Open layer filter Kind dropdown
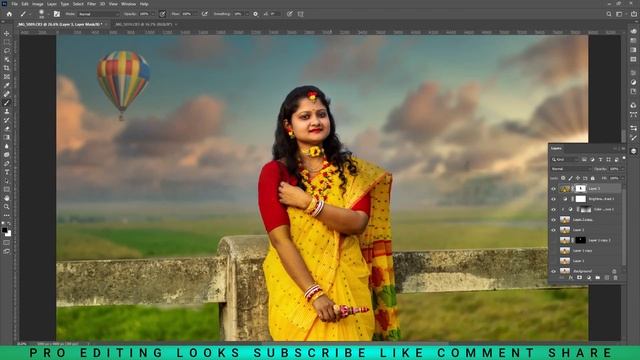Image resolution: width=640 pixels, height=360 pixels. (x=565, y=159)
